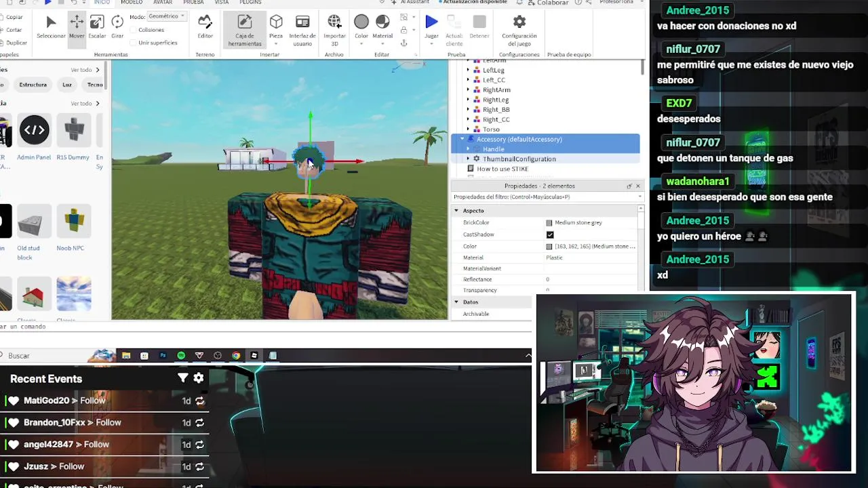Undock the Propiedades panel
The height and width of the screenshot is (488, 868).
tap(629, 186)
